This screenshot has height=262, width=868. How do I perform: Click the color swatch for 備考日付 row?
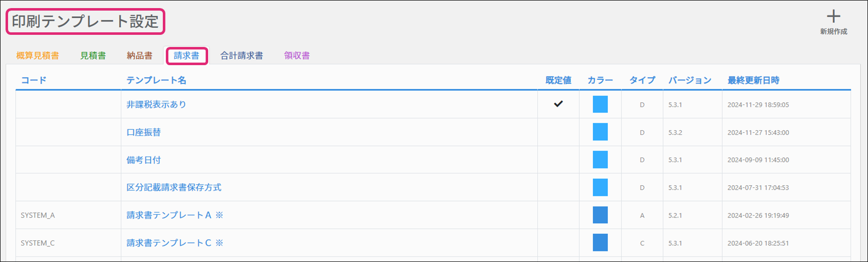tap(600, 160)
